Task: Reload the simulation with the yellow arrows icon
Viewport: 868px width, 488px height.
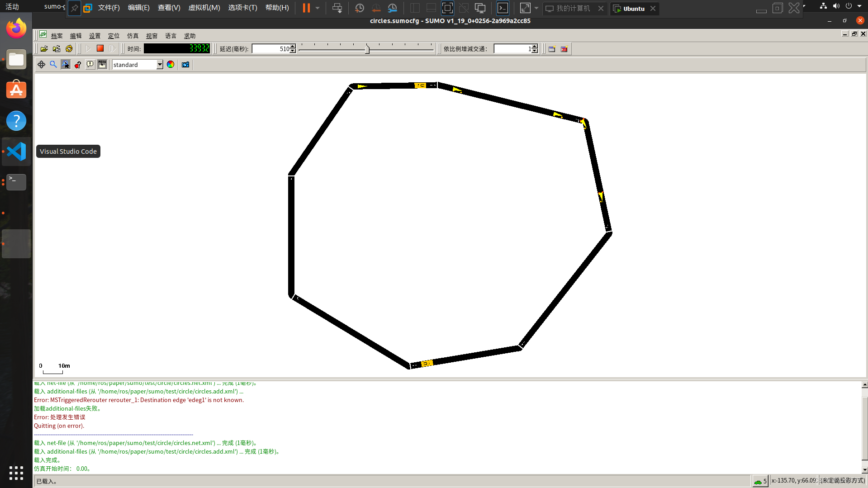Action: (69, 49)
